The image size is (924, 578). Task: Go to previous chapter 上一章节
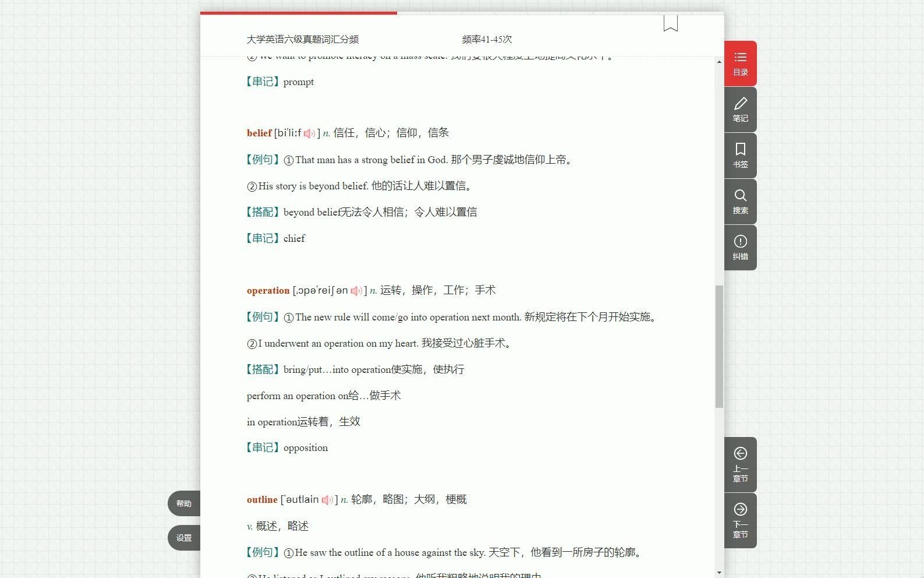(x=740, y=464)
